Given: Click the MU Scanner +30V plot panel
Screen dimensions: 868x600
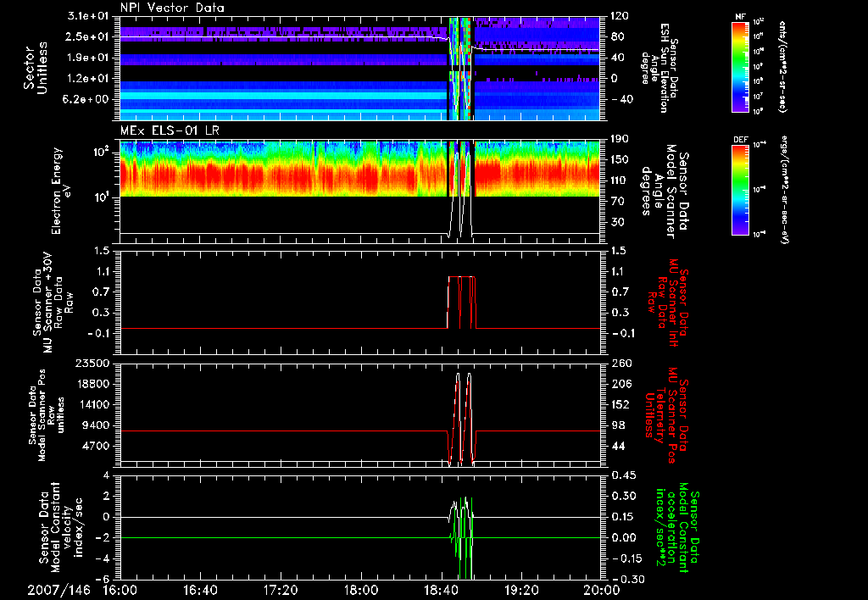Looking at the screenshot, I should [359, 303].
